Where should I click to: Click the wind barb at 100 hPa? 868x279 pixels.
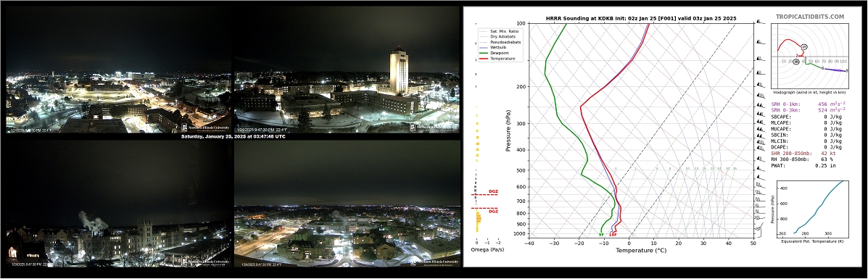click(x=760, y=22)
